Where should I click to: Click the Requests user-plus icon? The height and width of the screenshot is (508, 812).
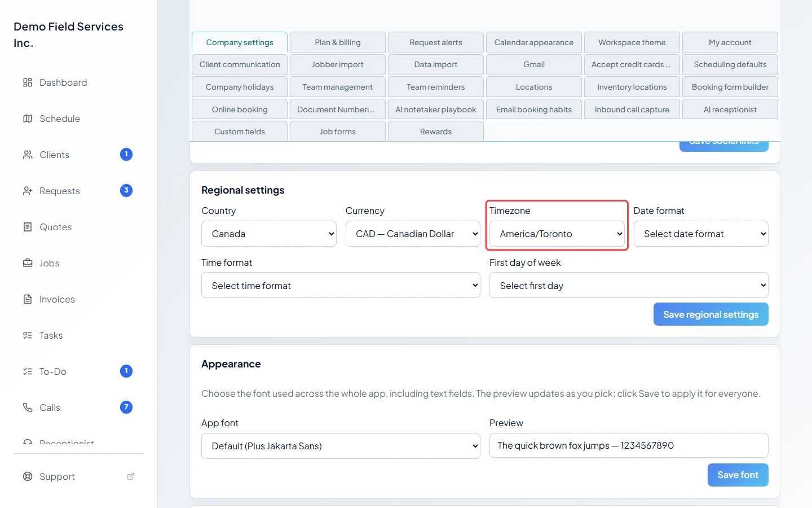[28, 191]
